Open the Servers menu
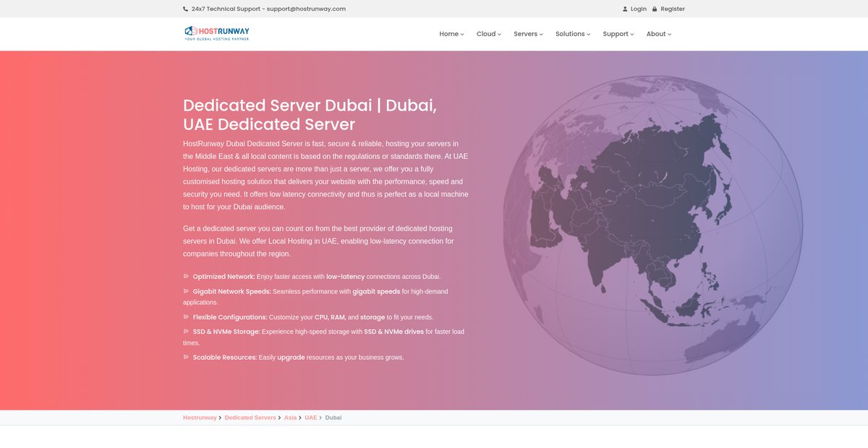This screenshot has width=868, height=448. (528, 34)
